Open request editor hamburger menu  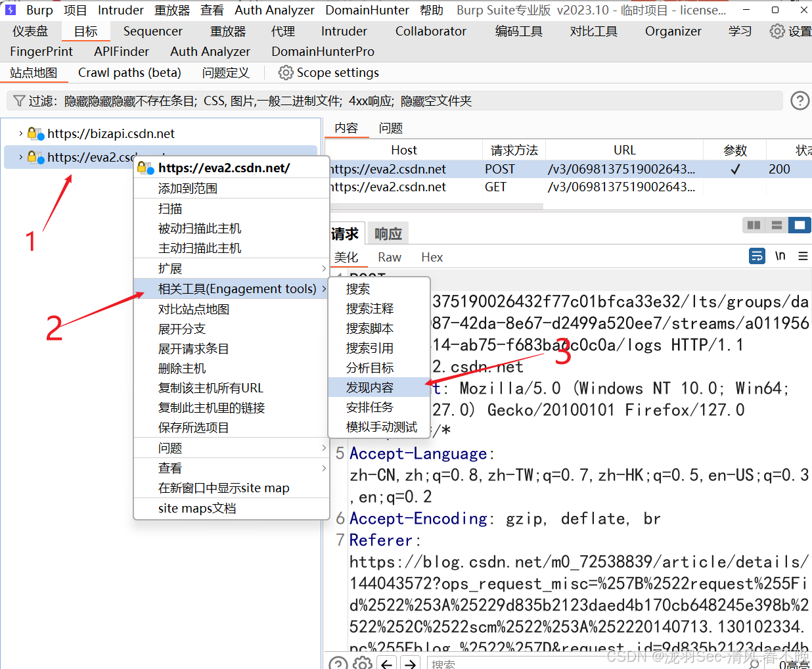(803, 256)
